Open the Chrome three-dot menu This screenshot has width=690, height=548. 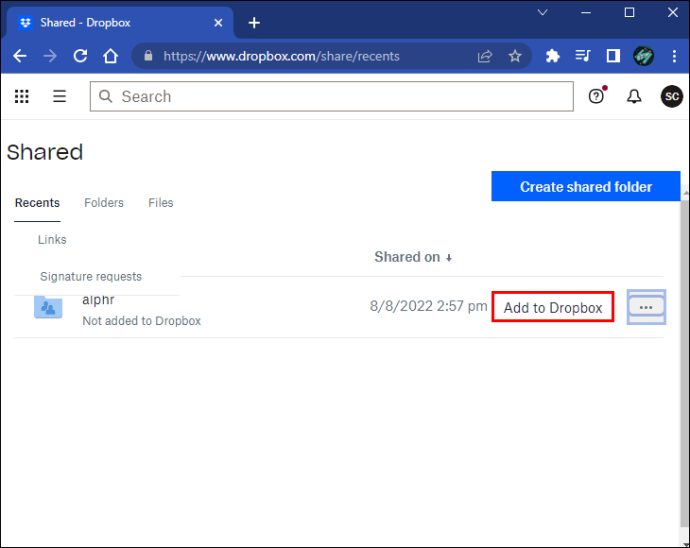tap(674, 56)
